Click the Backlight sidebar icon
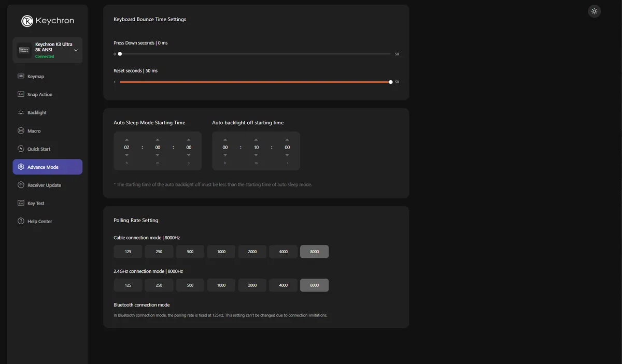This screenshot has height=364, width=622. click(x=21, y=112)
